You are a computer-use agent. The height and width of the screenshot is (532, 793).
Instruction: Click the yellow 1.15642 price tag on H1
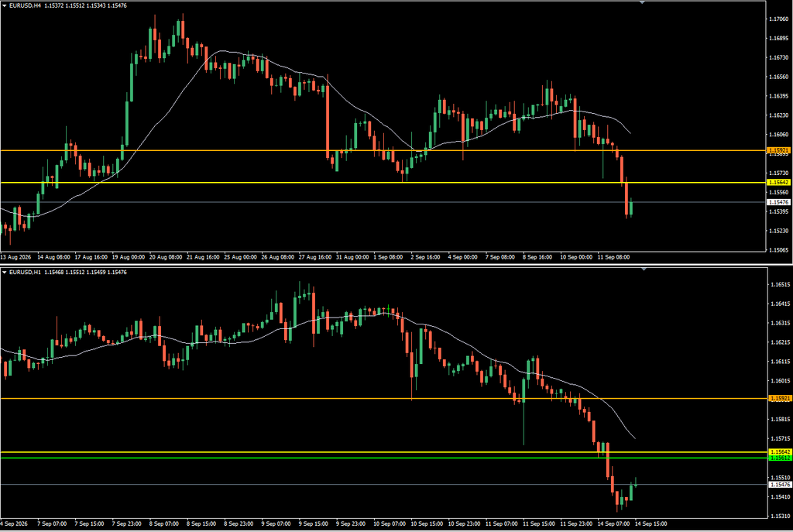[779, 451]
